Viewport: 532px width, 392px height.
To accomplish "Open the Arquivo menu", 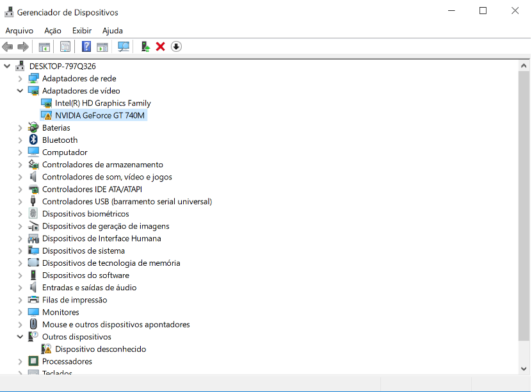I will (x=19, y=31).
